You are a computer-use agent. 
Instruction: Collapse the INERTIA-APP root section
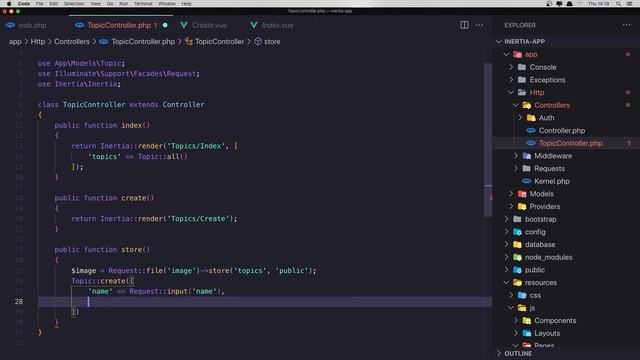pos(499,42)
